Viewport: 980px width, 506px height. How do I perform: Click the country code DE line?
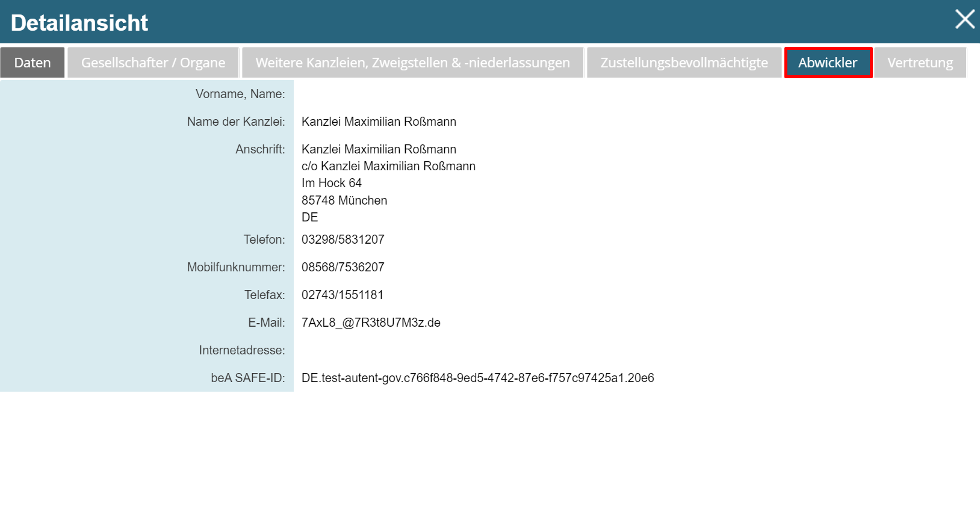[x=310, y=217]
